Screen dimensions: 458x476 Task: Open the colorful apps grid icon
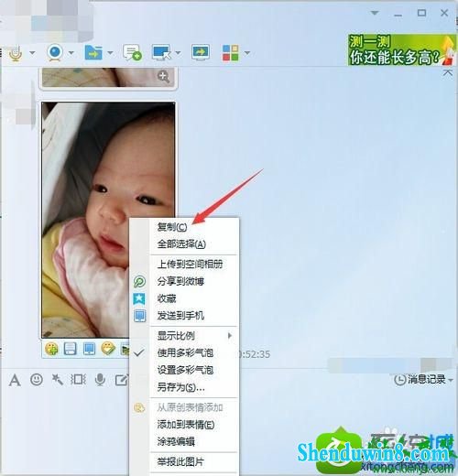pos(231,53)
